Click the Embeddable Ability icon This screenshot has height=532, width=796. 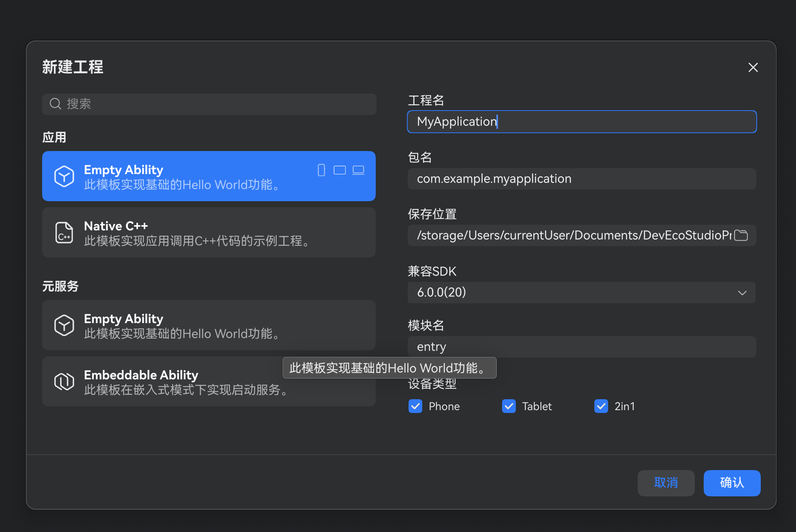coord(64,381)
